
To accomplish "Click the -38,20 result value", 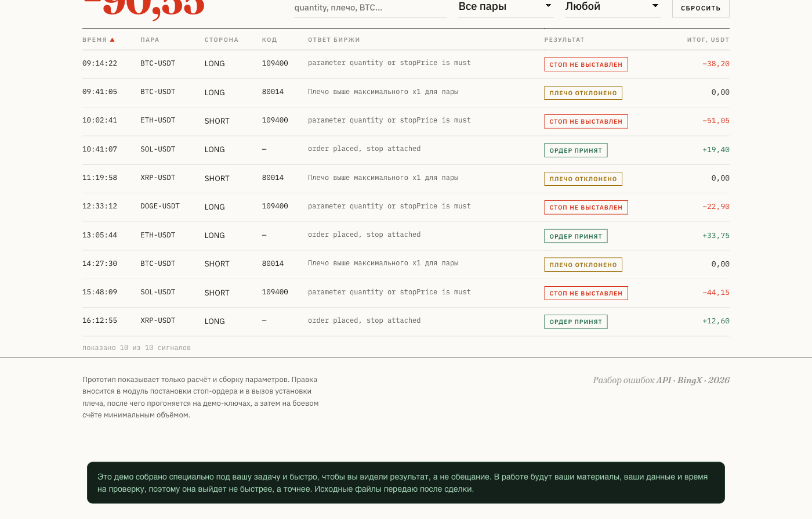I will click(x=716, y=64).
